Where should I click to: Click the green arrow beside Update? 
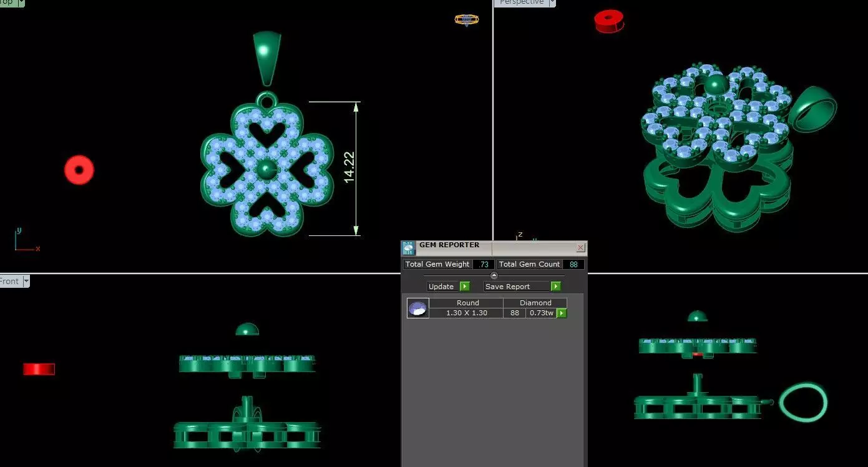[x=464, y=287]
